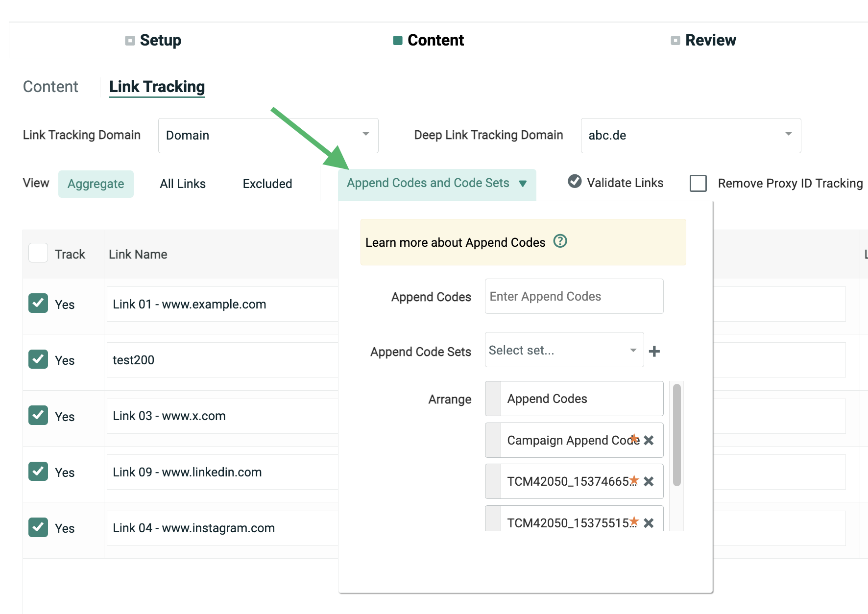This screenshot has width=868, height=614.
Task: Remove the Campaign Append Code item
Action: (x=649, y=440)
